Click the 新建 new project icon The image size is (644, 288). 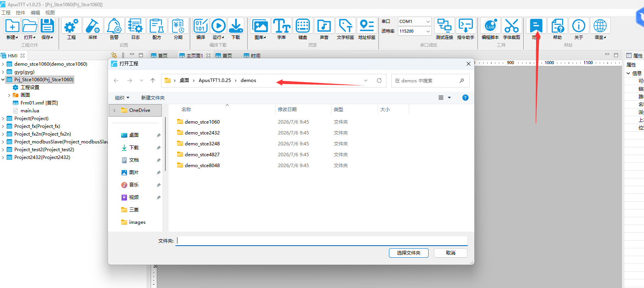(x=12, y=26)
